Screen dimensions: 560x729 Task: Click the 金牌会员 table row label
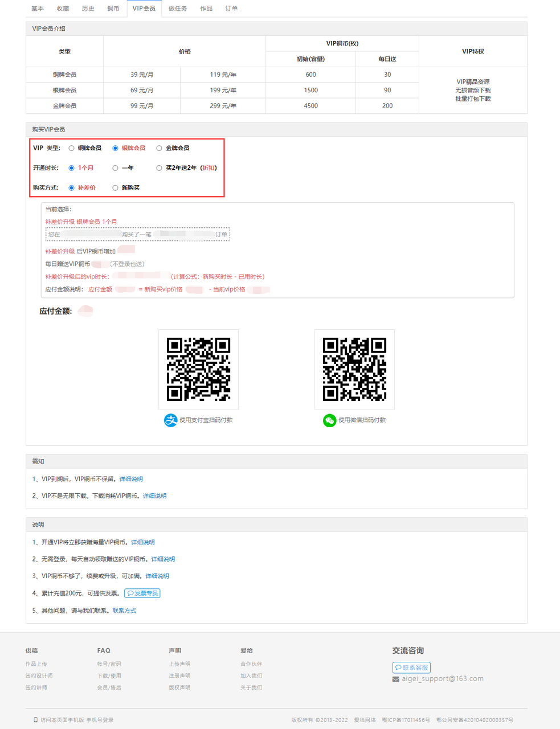64,106
